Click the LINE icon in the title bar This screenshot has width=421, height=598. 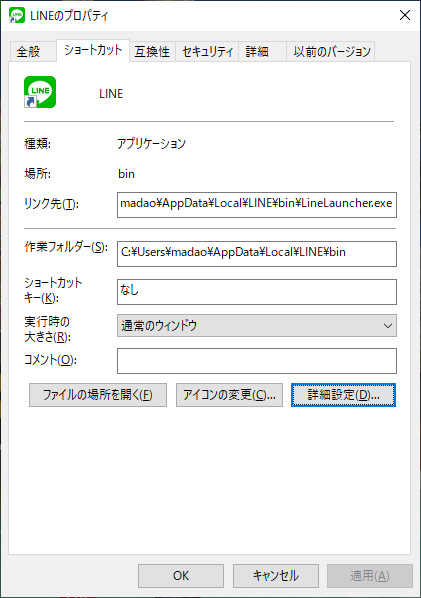pos(17,15)
